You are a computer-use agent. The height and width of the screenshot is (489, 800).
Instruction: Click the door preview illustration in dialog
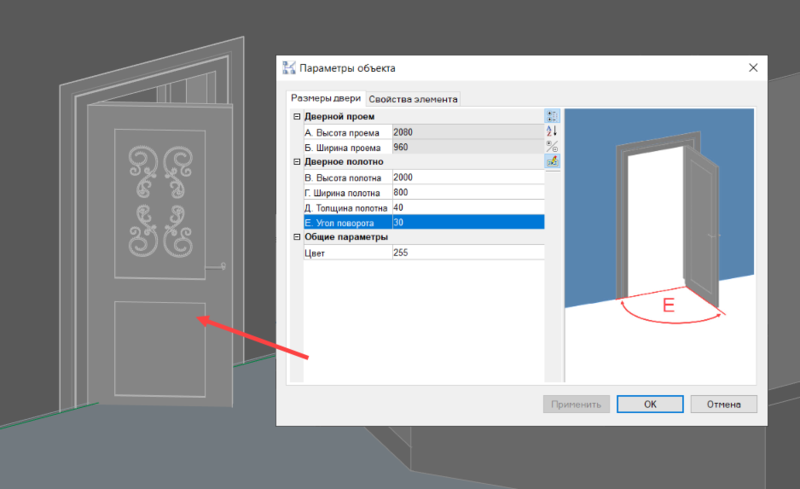(x=660, y=245)
